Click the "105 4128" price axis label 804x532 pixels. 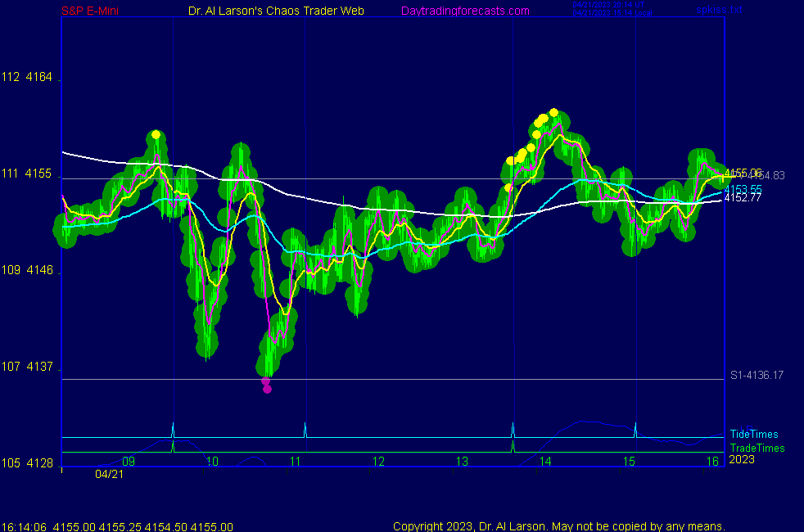pyautogui.click(x=27, y=462)
